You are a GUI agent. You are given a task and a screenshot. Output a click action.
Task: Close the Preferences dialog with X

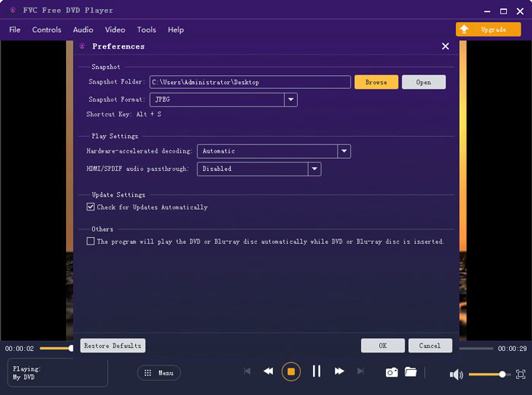coord(445,46)
